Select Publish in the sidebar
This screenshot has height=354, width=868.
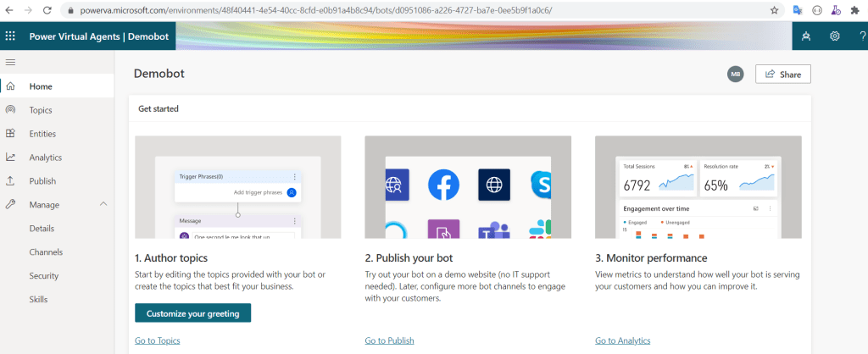tap(42, 181)
